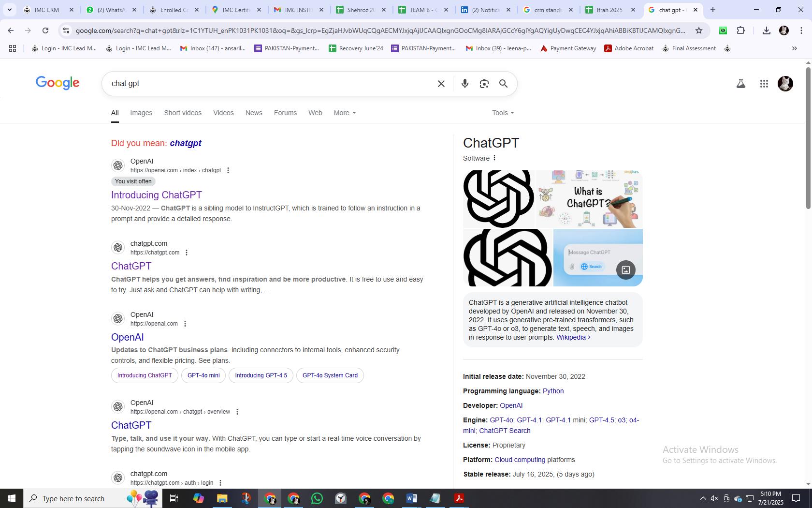The height and width of the screenshot is (508, 812).
Task: Click the Google logo
Action: tap(58, 83)
